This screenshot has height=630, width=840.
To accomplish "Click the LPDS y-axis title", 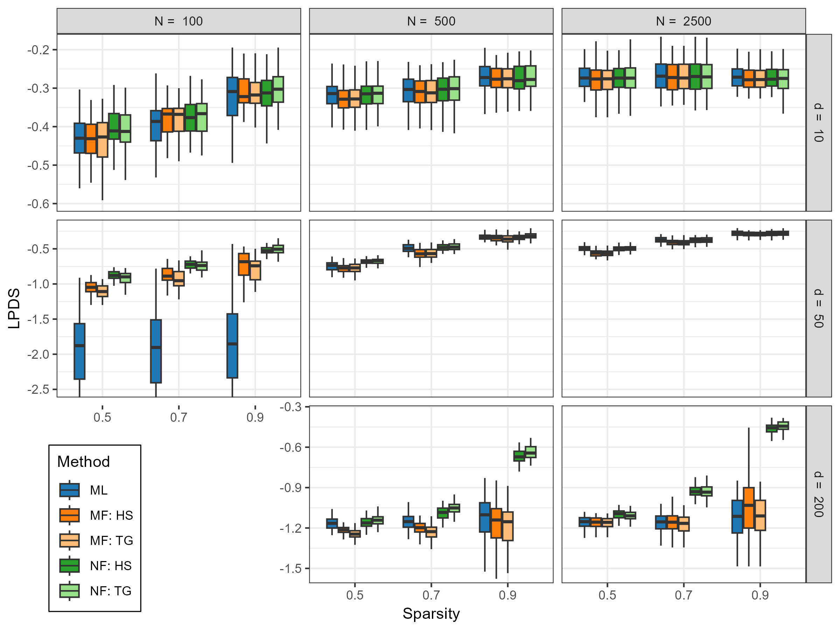I will point(14,308).
